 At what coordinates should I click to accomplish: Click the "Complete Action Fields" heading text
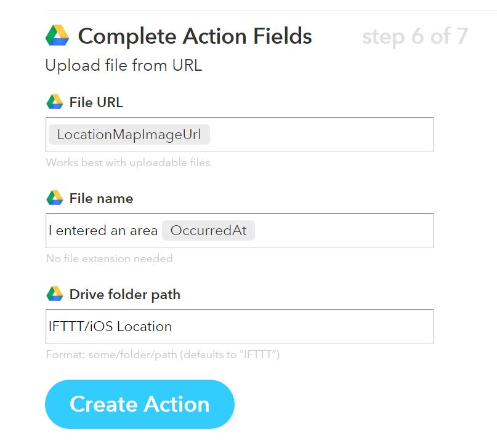[195, 36]
